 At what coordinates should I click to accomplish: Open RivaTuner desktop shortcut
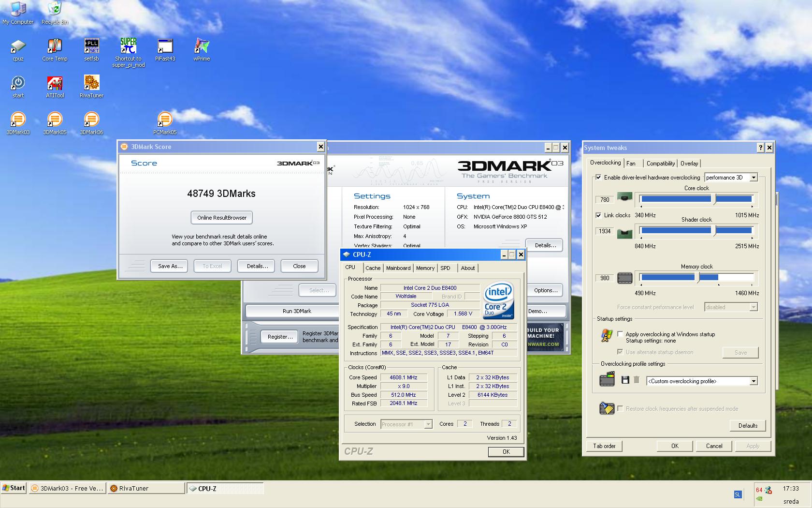(x=91, y=87)
